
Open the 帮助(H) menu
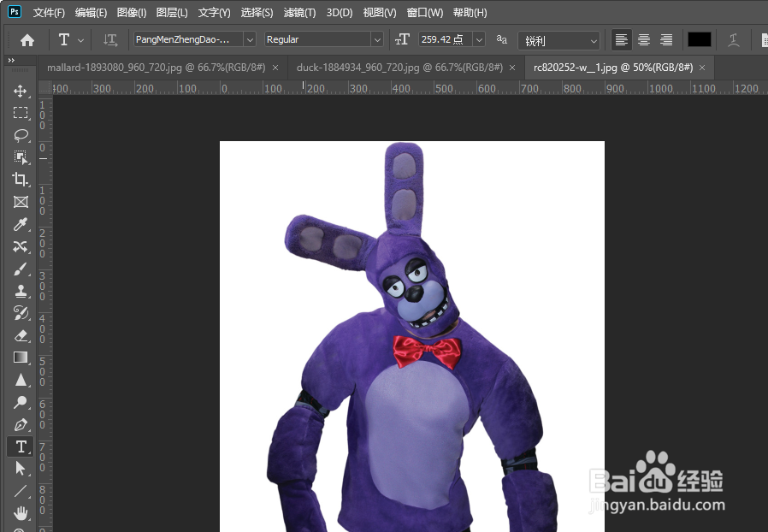470,13
